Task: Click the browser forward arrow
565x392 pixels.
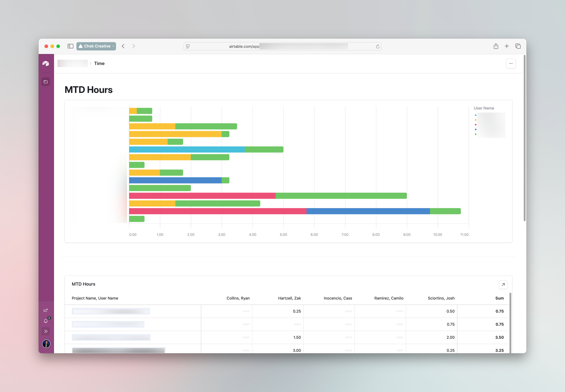Action: (x=134, y=46)
